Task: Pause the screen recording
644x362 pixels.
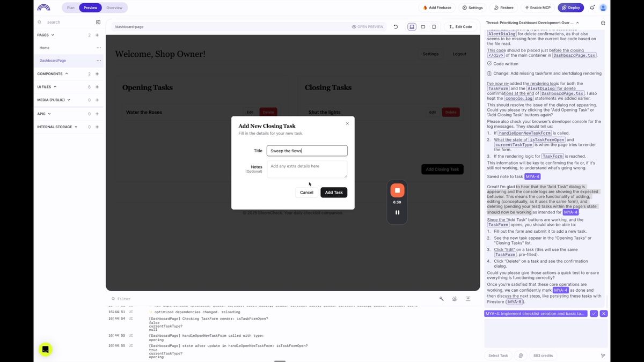Action: point(397,212)
